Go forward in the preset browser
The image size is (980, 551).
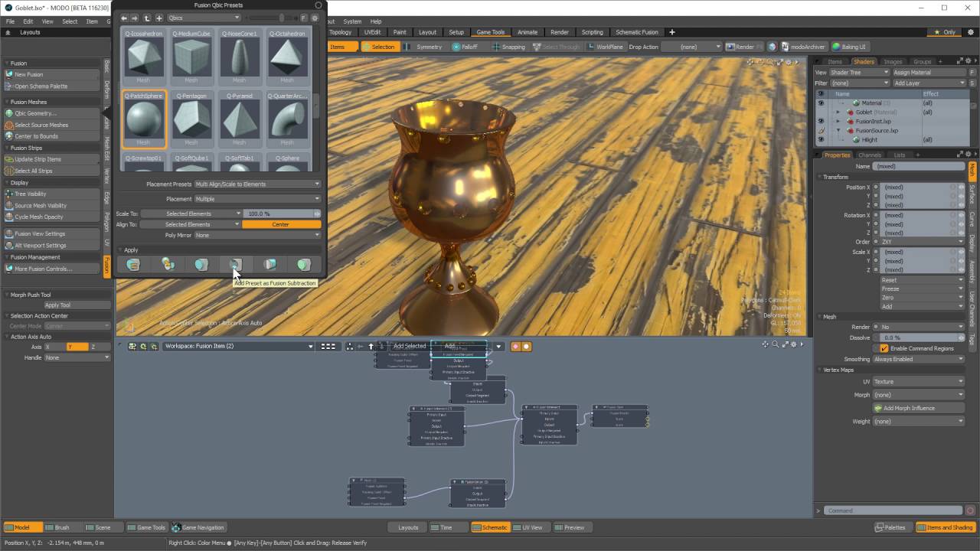pyautogui.click(x=136, y=18)
